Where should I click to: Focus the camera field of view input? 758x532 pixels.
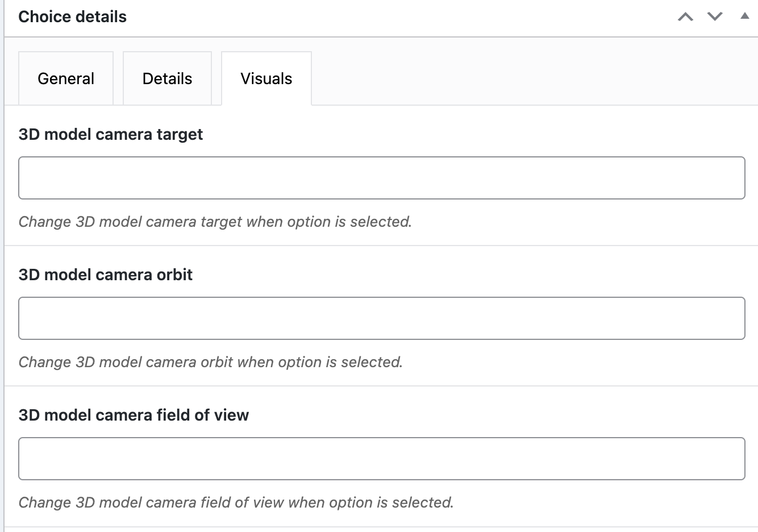[381, 459]
